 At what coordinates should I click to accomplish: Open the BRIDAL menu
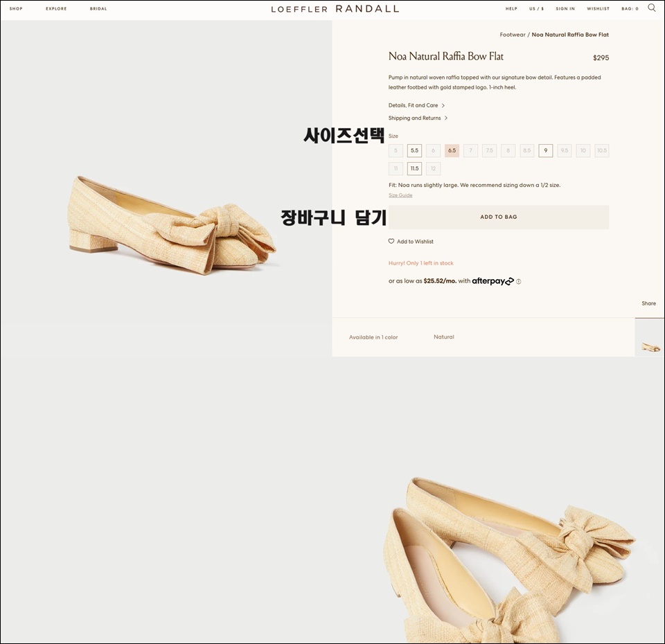coord(98,8)
